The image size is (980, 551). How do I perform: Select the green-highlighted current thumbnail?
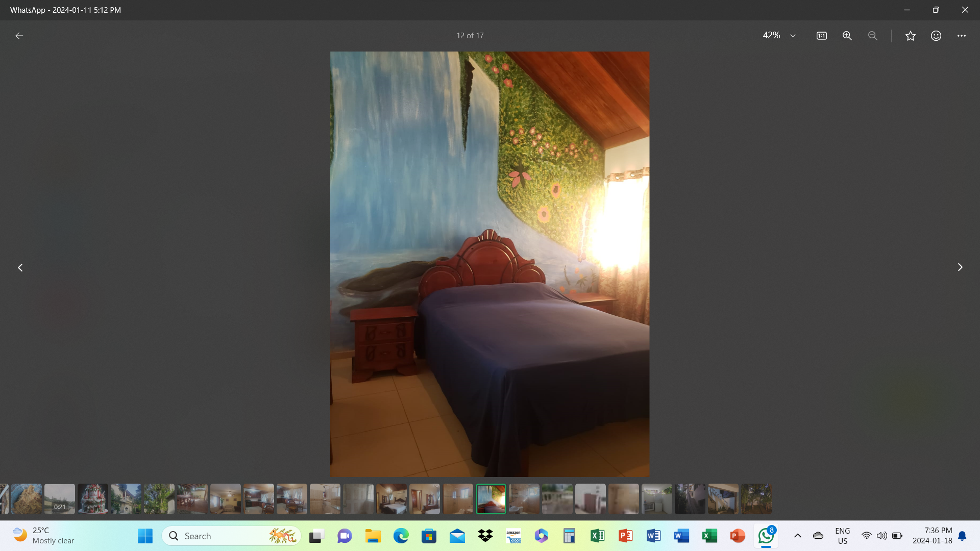(x=491, y=499)
